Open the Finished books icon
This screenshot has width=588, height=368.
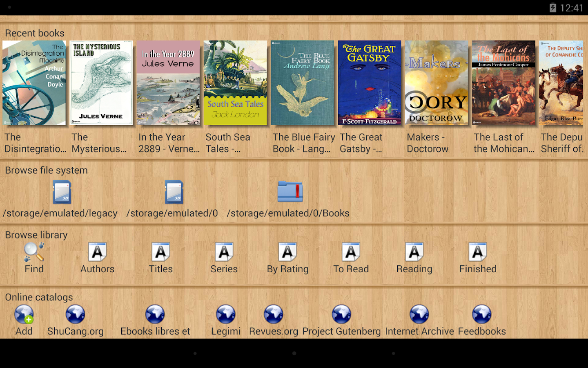478,252
